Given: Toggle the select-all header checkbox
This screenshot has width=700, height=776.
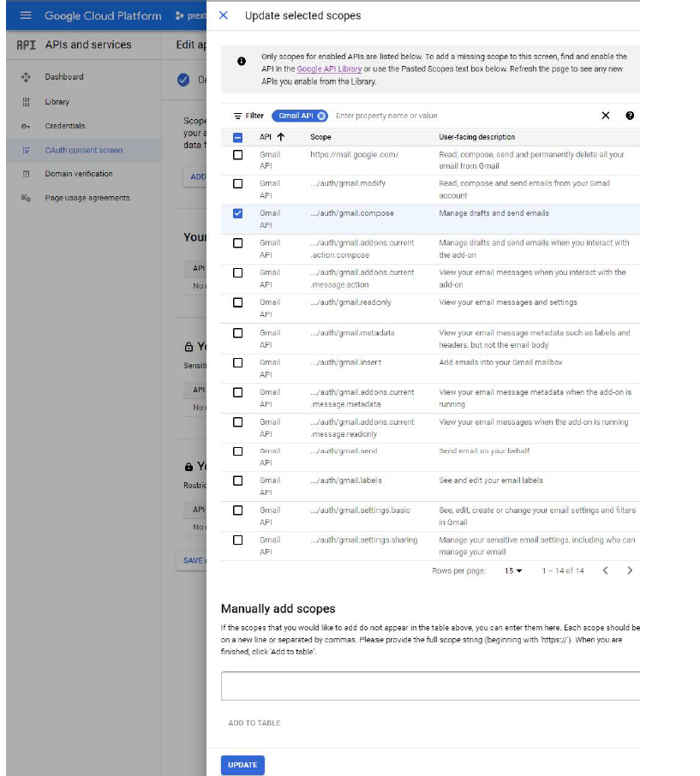Looking at the screenshot, I should 238,137.
